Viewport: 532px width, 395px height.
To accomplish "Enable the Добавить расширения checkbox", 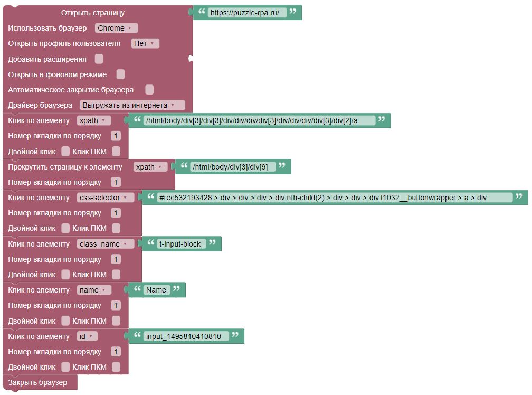I will click(99, 59).
